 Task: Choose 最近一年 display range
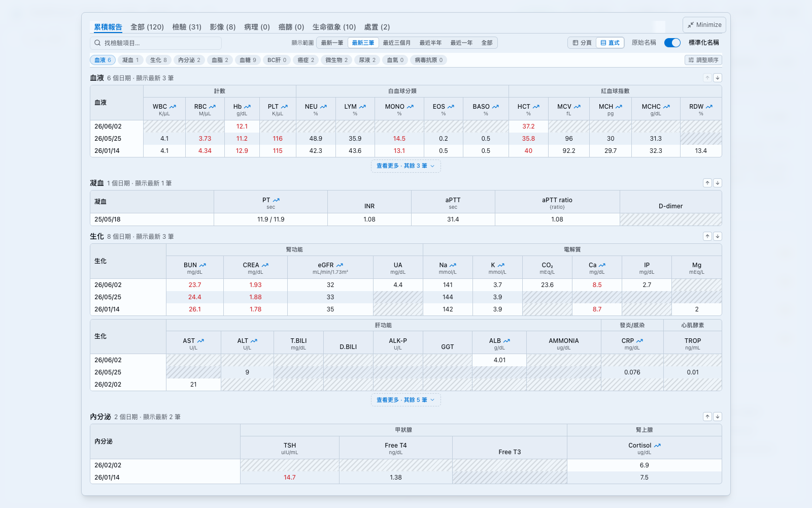click(461, 43)
